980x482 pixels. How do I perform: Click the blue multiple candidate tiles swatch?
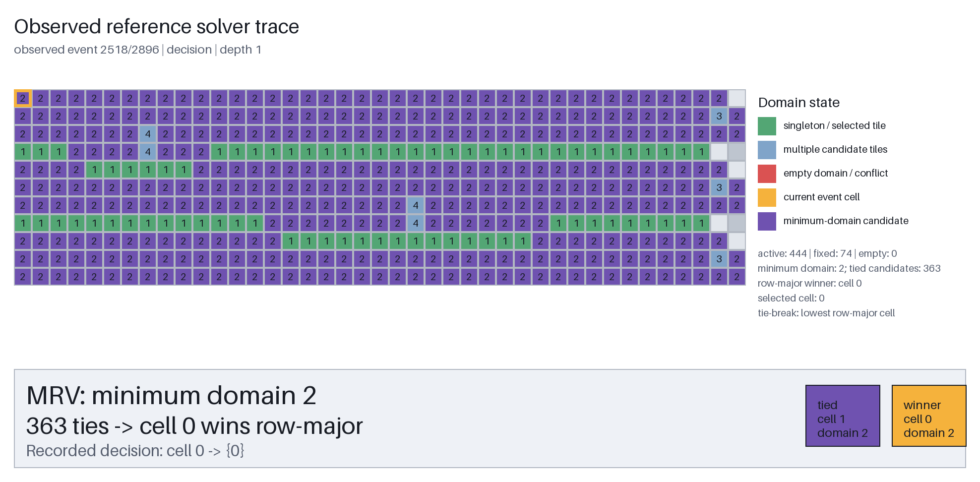point(767,150)
